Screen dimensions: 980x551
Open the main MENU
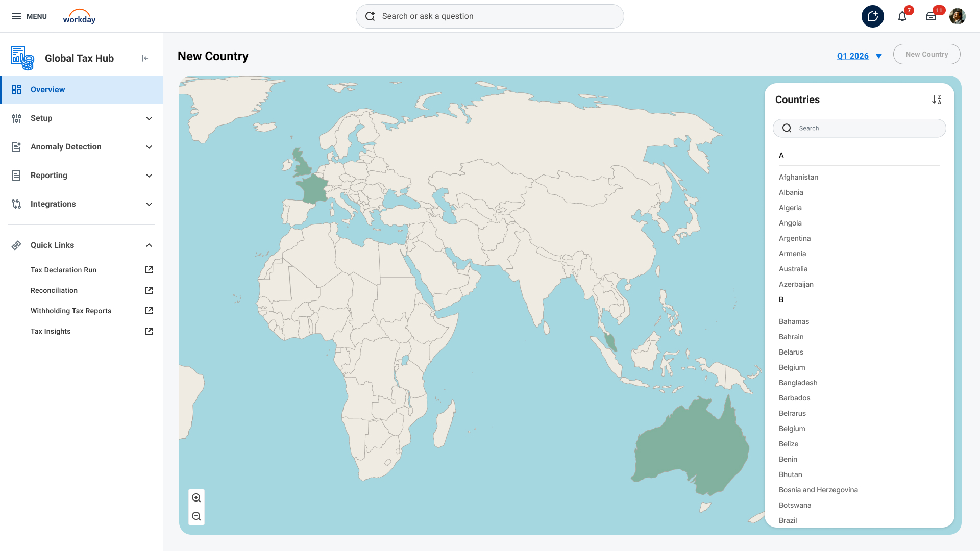(29, 16)
